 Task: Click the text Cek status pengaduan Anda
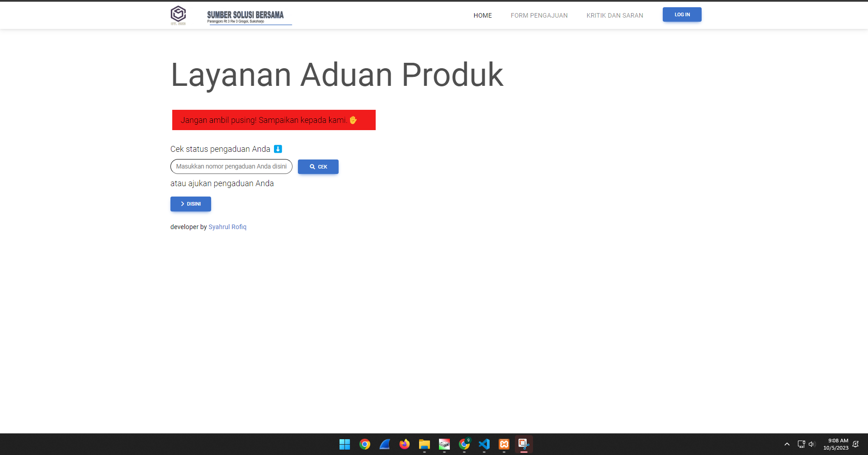pos(220,149)
